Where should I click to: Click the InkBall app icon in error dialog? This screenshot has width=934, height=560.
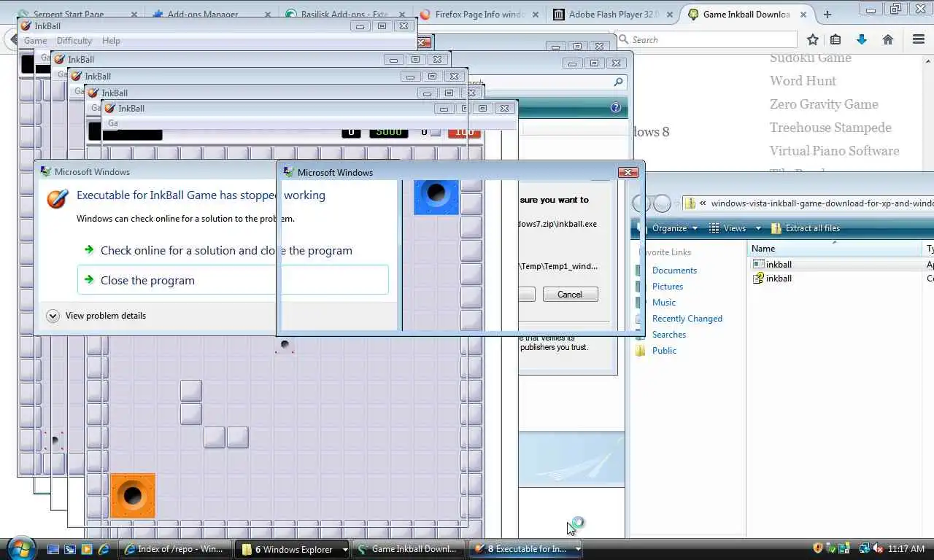coord(57,199)
